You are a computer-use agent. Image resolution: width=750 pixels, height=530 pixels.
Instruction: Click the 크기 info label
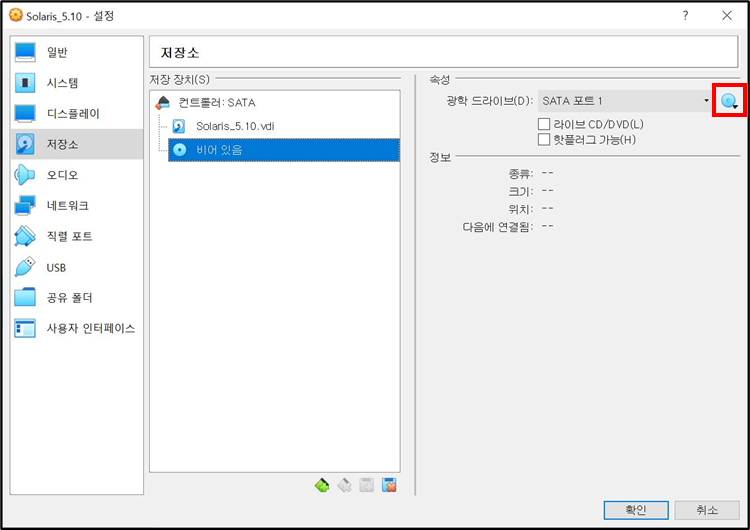pos(520,191)
